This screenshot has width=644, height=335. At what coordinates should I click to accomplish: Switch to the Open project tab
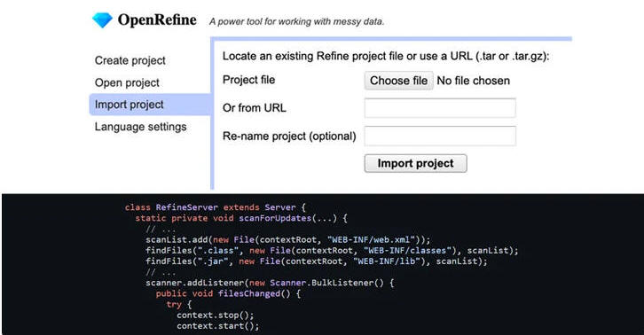(x=127, y=82)
